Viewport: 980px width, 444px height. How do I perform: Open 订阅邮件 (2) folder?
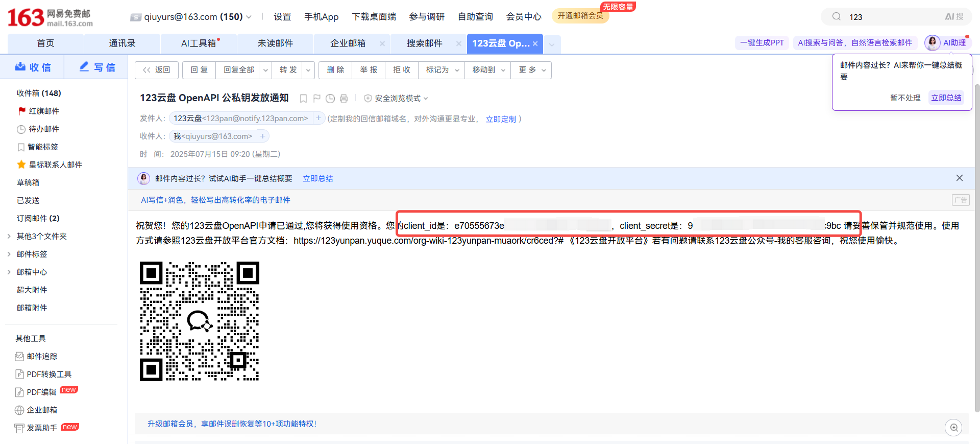click(38, 218)
